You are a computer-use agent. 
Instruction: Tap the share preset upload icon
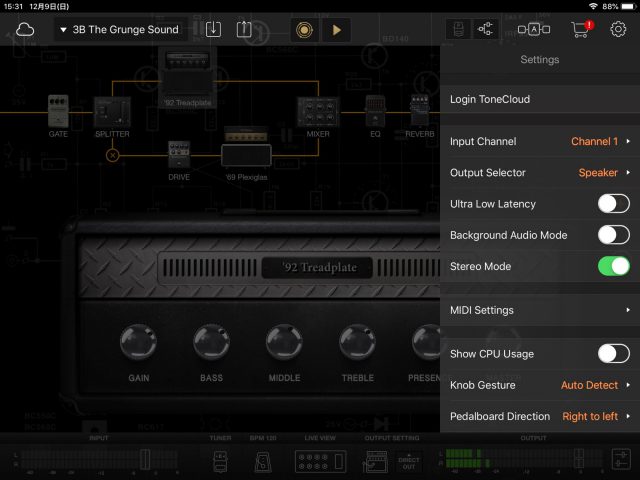[x=244, y=29]
